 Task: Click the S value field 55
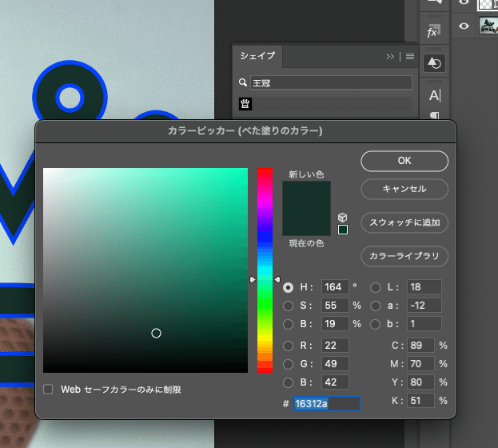pos(335,306)
